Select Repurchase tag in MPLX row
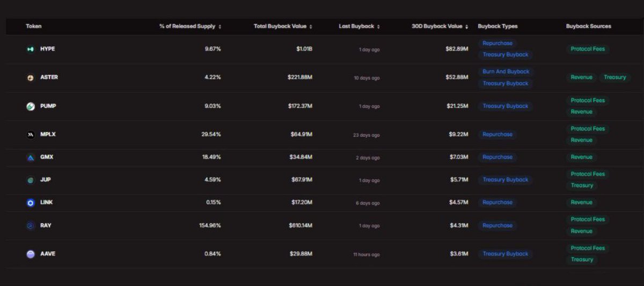The height and width of the screenshot is (286, 644). (x=497, y=134)
